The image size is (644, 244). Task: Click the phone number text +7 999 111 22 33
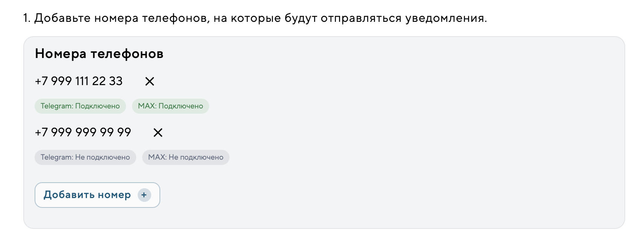(x=79, y=81)
